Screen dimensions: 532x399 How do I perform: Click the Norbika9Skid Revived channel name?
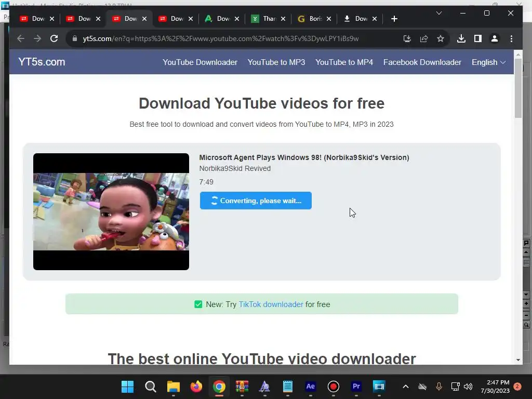235,169
